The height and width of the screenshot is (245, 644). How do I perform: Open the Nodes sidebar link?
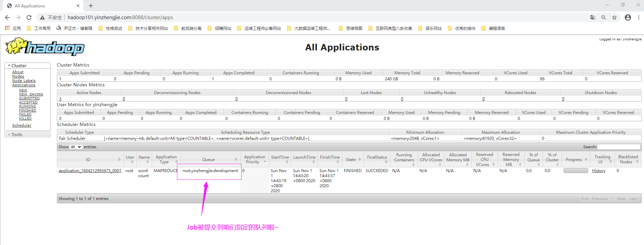(x=18, y=76)
